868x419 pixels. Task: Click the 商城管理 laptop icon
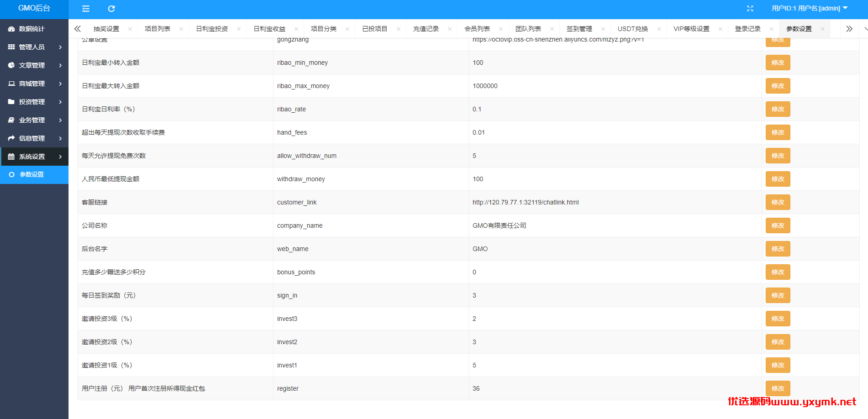coord(11,84)
